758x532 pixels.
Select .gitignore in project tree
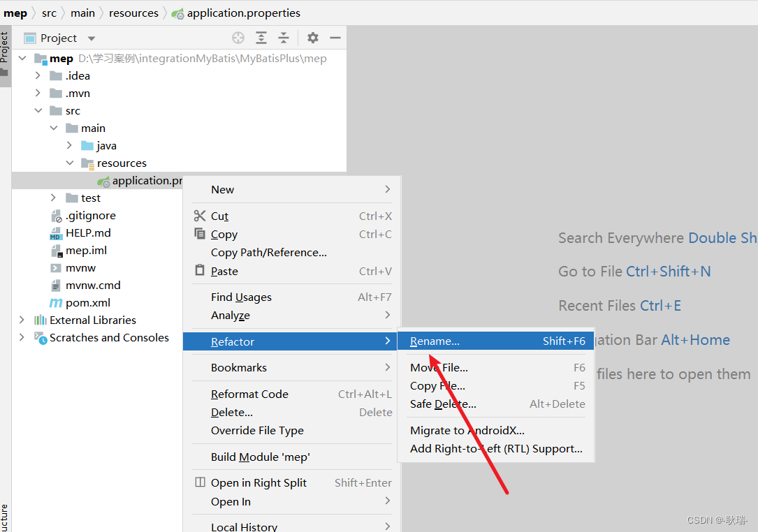[x=90, y=216]
